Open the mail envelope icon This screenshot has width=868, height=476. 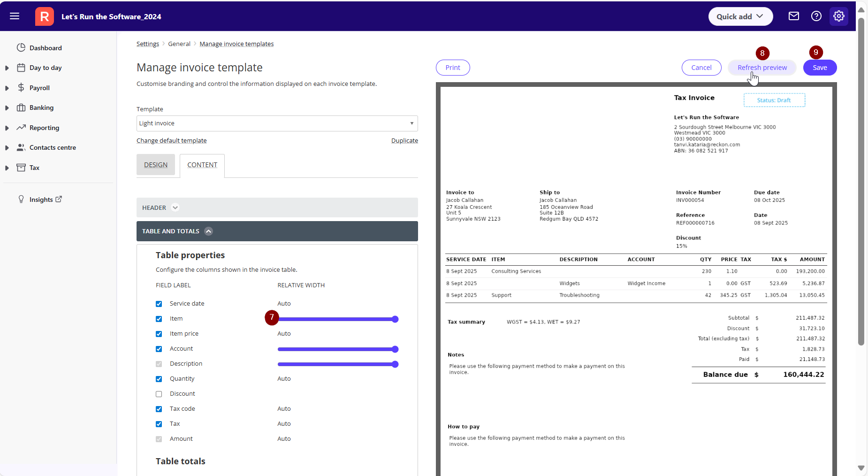(794, 16)
